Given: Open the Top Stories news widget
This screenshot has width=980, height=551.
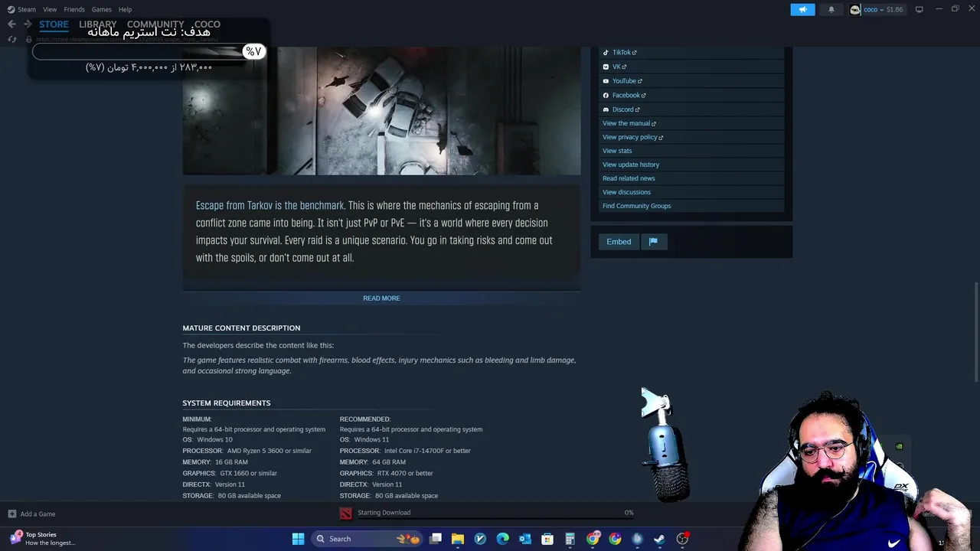Looking at the screenshot, I should coord(42,539).
